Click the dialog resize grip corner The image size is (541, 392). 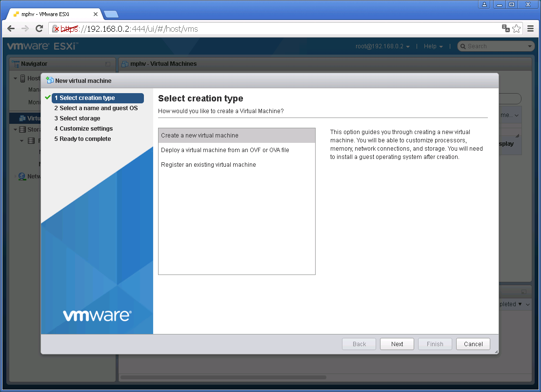tap(496, 352)
